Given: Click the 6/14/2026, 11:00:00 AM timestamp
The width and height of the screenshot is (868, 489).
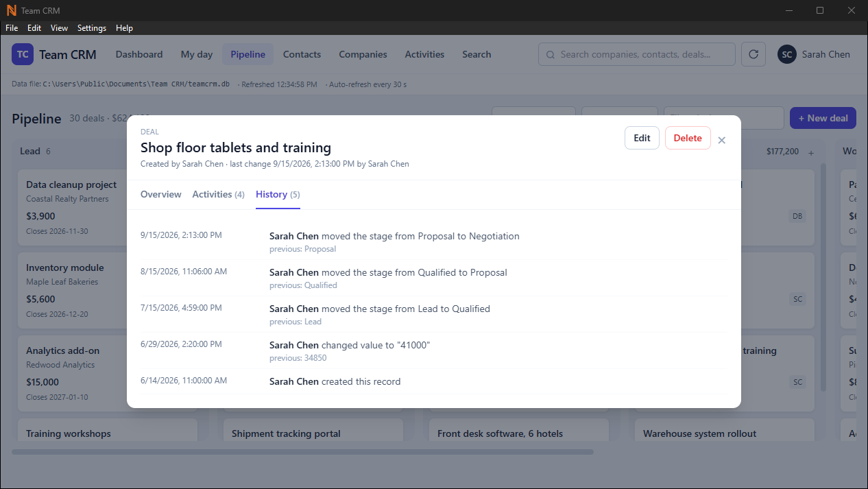Looking at the screenshot, I should pyautogui.click(x=184, y=381).
